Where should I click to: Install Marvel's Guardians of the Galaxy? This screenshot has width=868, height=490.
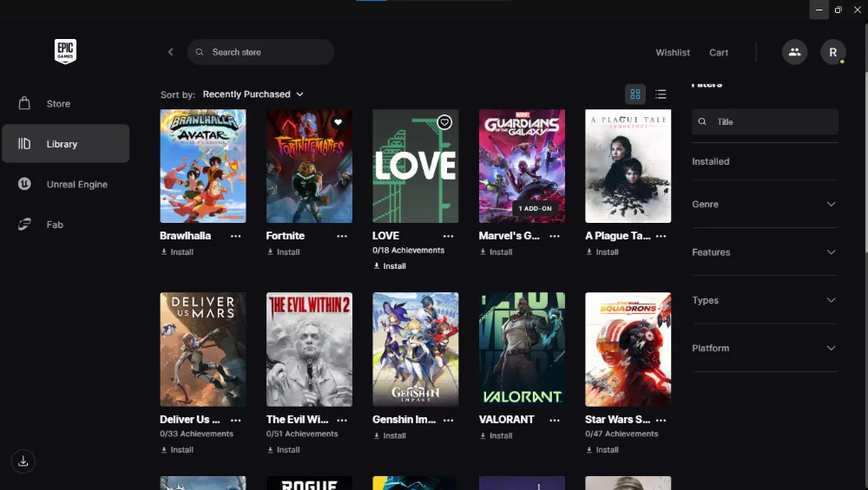coord(496,252)
